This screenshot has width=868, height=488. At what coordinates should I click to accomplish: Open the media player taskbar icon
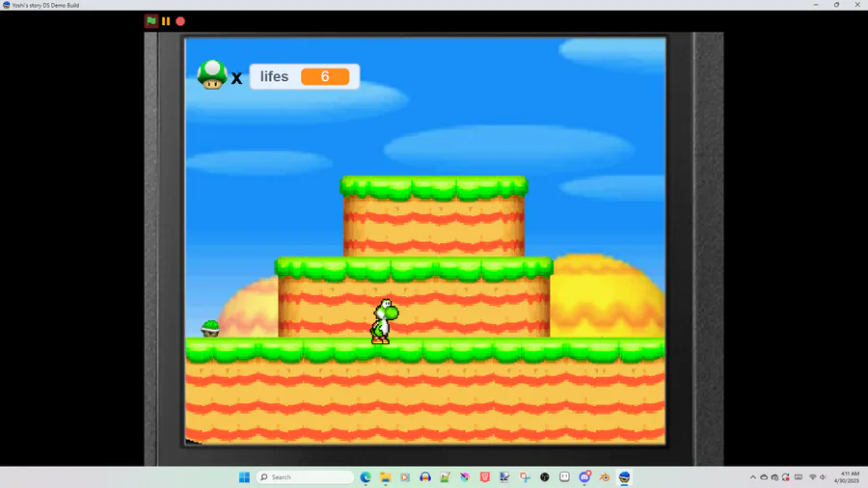coord(405,477)
